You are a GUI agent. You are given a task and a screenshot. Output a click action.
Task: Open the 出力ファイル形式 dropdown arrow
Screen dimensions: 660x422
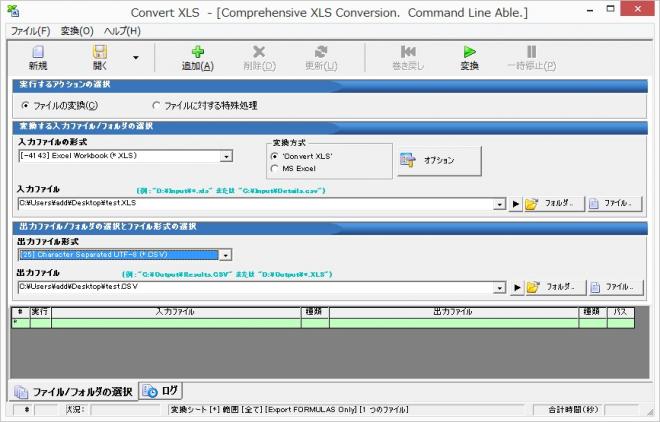(226, 255)
